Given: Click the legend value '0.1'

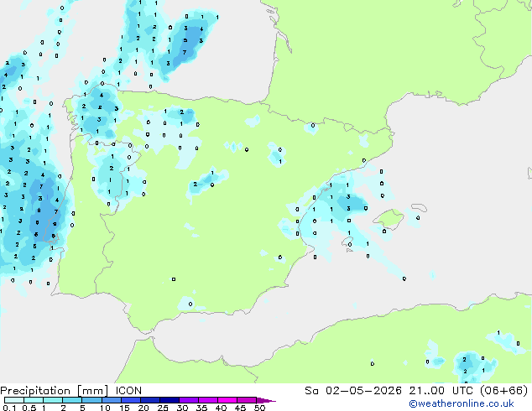Looking at the screenshot, I should [x=9, y=408].
